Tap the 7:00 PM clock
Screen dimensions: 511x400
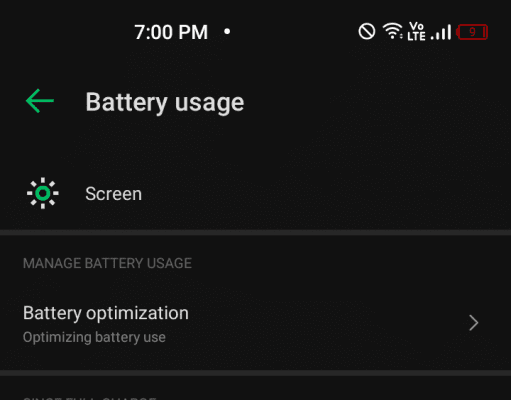[x=171, y=32]
